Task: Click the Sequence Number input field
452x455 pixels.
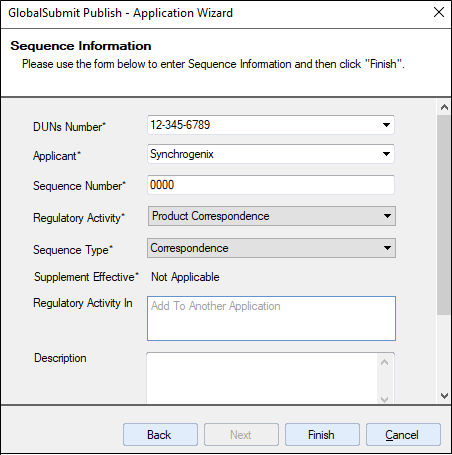Action: [271, 185]
